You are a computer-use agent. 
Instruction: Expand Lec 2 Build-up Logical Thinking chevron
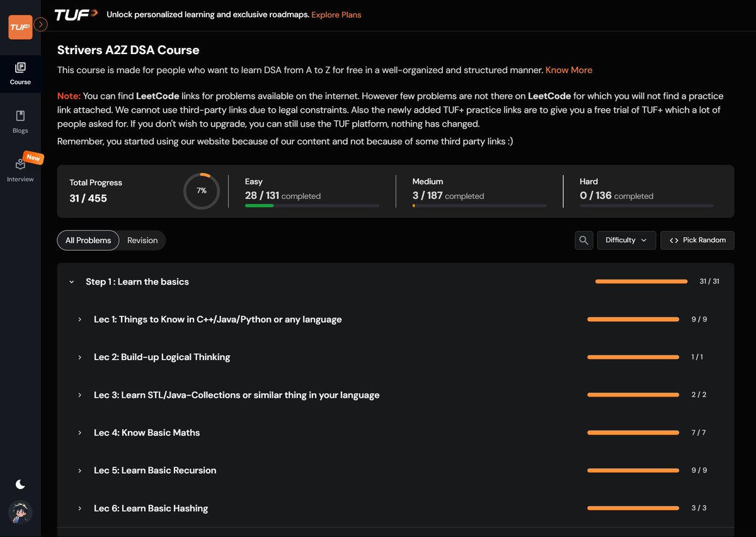(x=80, y=358)
